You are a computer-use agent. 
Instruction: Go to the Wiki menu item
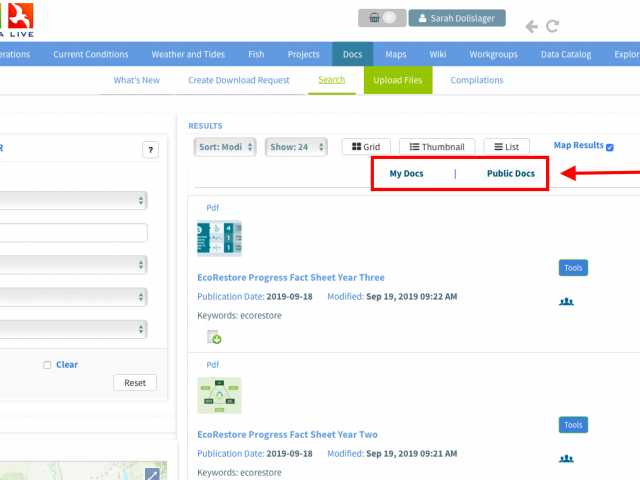(x=438, y=54)
